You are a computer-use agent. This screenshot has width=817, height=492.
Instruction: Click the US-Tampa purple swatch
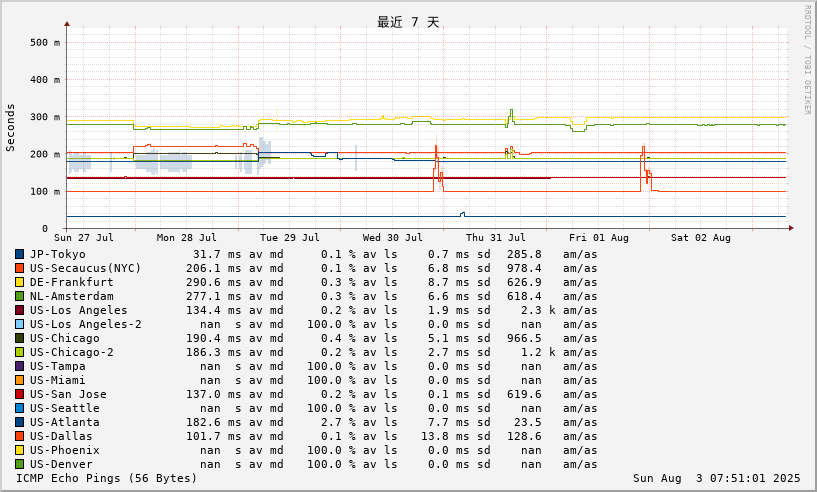click(19, 366)
